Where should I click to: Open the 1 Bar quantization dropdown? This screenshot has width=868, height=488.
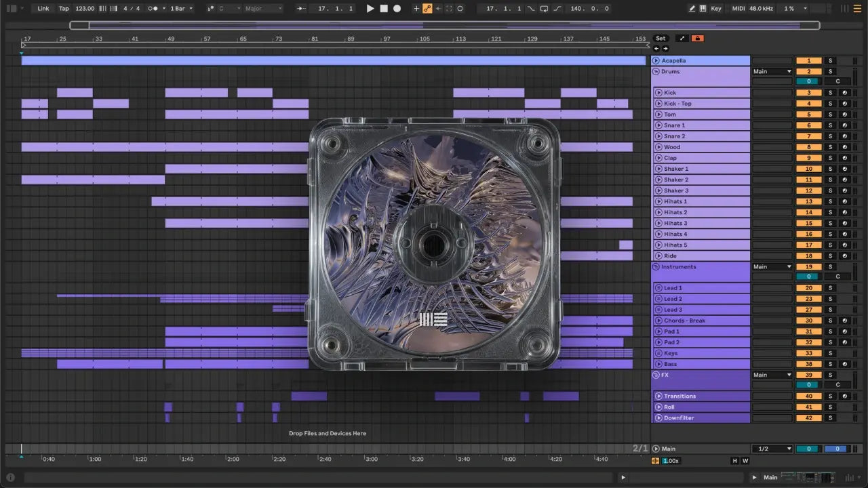(181, 9)
